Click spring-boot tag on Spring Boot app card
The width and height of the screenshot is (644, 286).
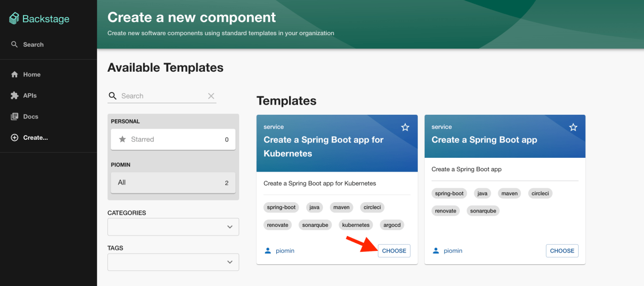click(449, 193)
